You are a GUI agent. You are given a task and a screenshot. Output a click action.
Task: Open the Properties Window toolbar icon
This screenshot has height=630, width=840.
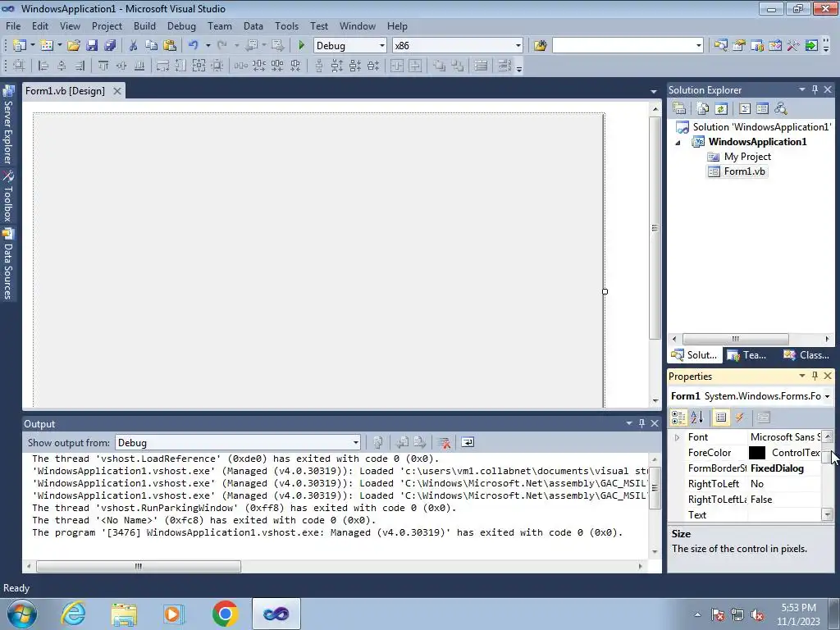click(x=739, y=46)
